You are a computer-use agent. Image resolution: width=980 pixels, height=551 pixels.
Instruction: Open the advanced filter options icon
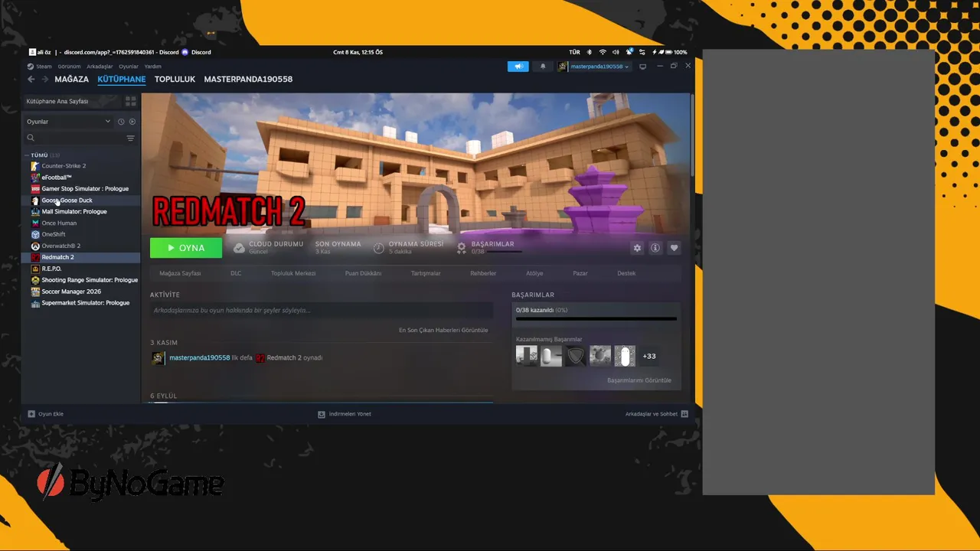[x=130, y=138]
